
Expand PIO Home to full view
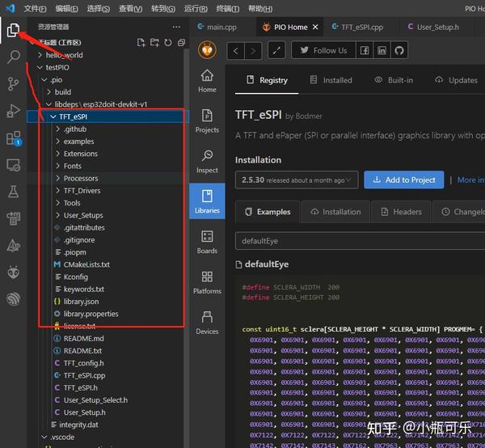point(276,50)
